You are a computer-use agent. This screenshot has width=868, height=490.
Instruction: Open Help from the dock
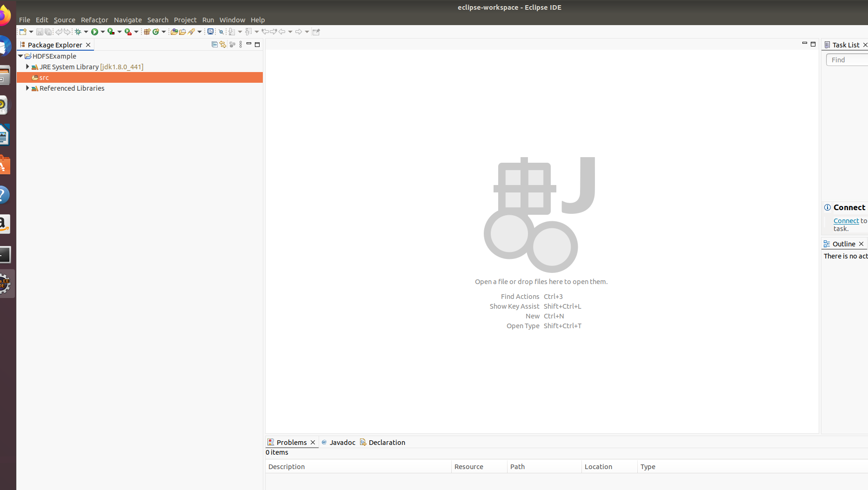pos(4,195)
